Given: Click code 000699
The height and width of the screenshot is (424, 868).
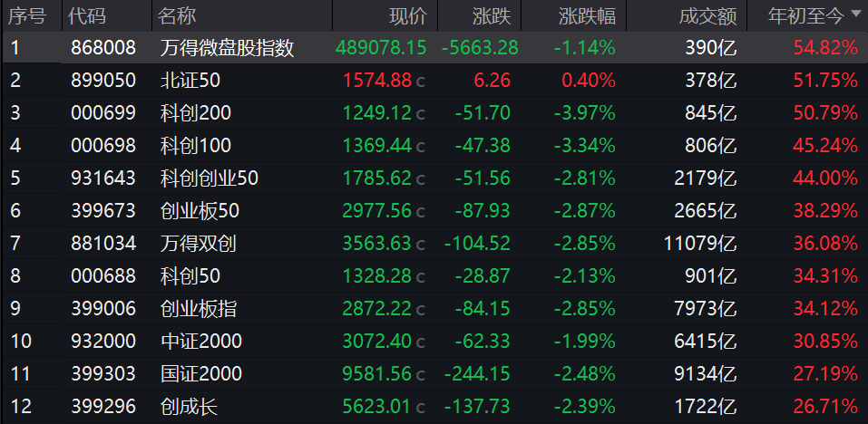Looking at the screenshot, I should 103,113.
